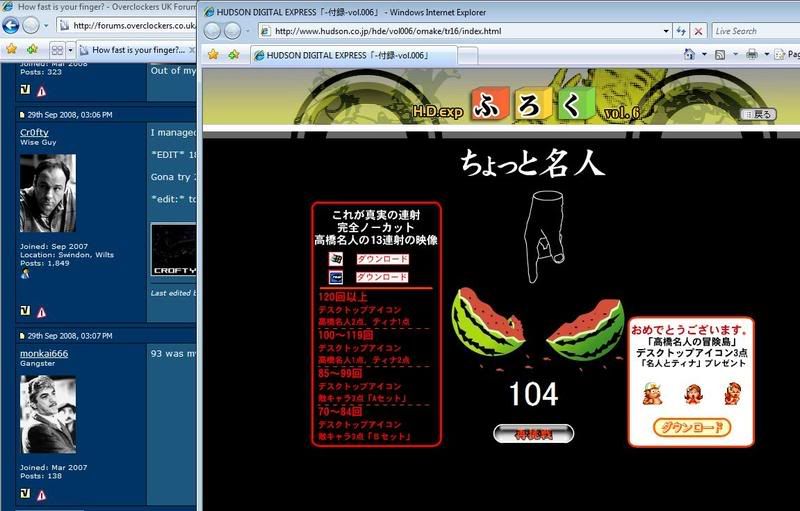Click the Windows Media video icon beside first download

tap(337, 259)
